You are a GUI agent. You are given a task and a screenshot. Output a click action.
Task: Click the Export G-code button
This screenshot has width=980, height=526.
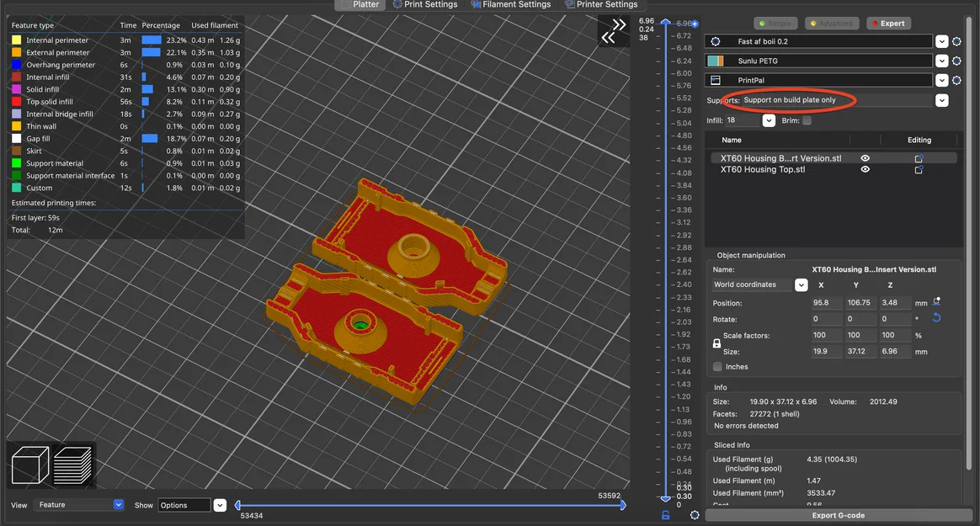click(x=837, y=515)
